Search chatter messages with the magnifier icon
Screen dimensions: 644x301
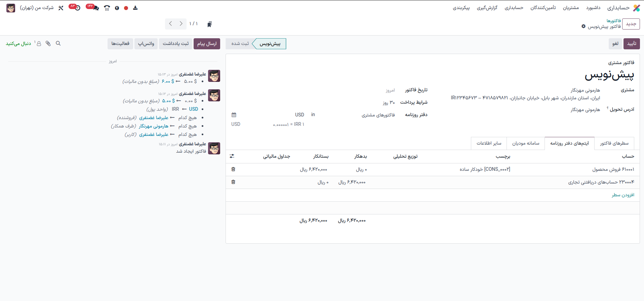click(58, 44)
